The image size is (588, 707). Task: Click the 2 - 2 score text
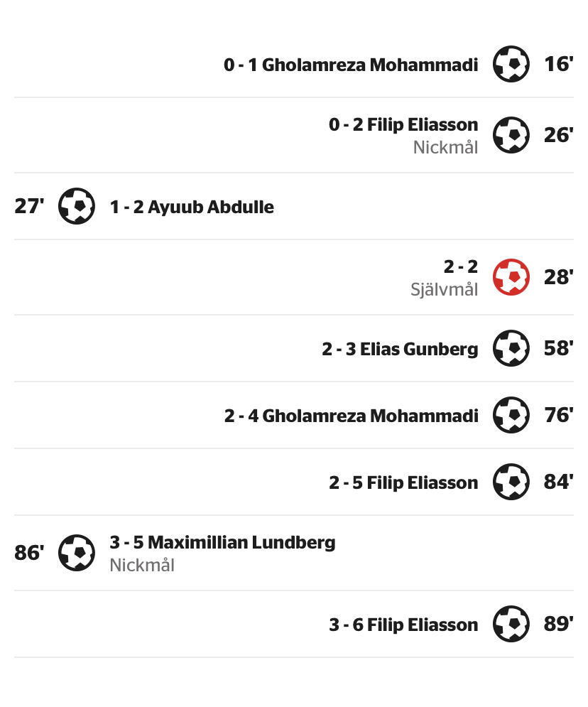pos(461,266)
